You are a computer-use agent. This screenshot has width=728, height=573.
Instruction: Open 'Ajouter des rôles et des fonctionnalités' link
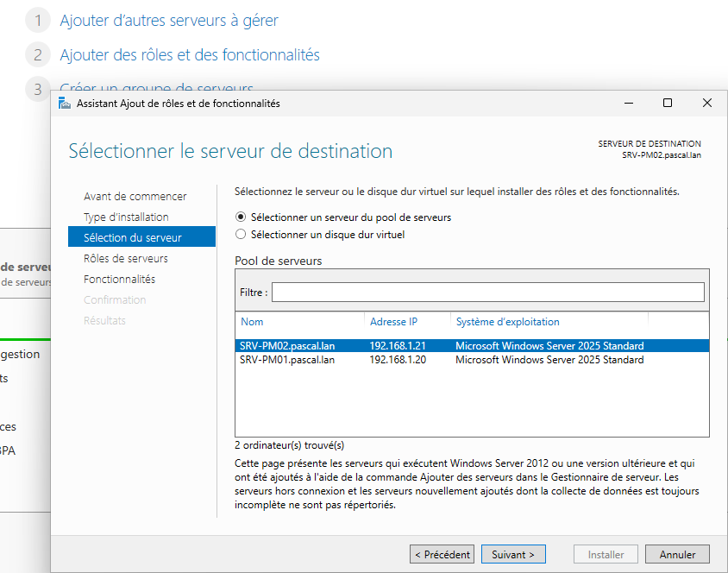click(190, 55)
